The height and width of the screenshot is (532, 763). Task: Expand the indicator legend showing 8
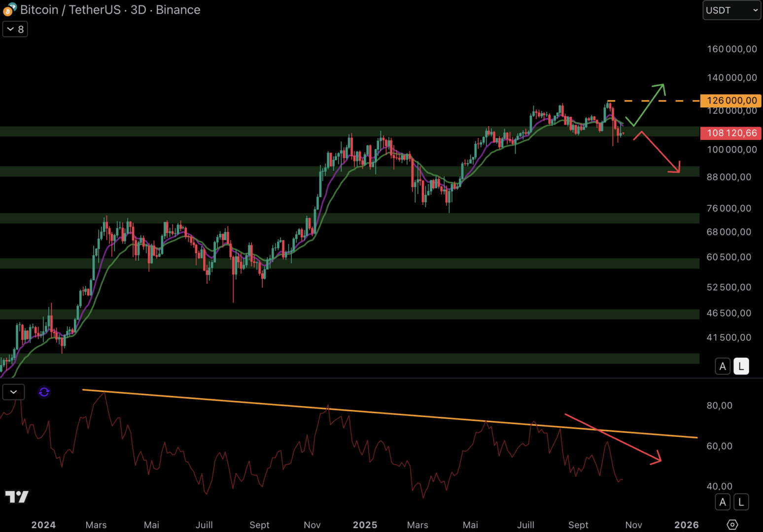click(15, 30)
